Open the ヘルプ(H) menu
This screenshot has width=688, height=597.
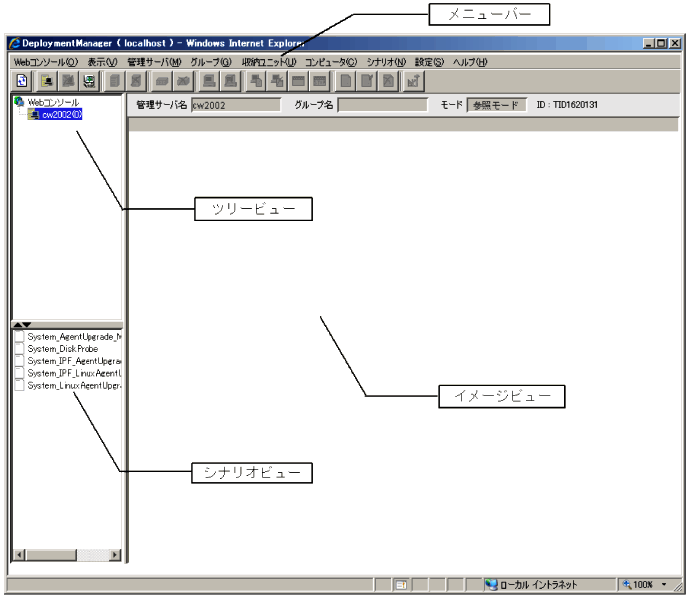pos(470,62)
